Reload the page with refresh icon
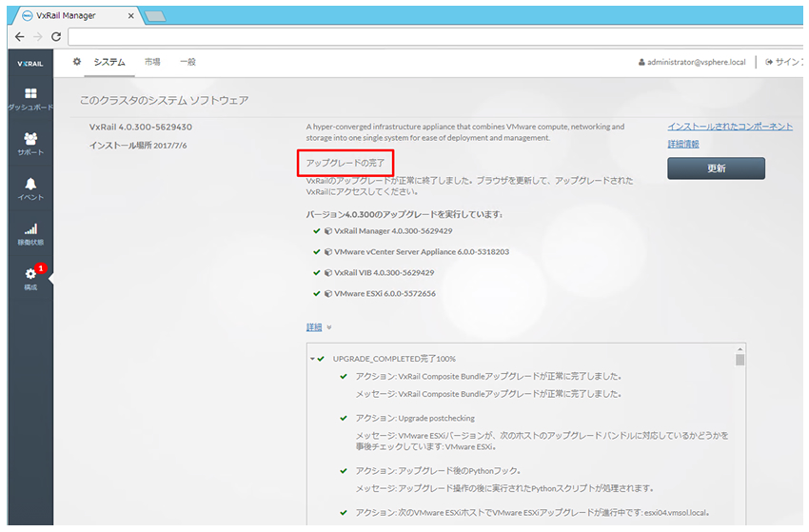 [56, 36]
